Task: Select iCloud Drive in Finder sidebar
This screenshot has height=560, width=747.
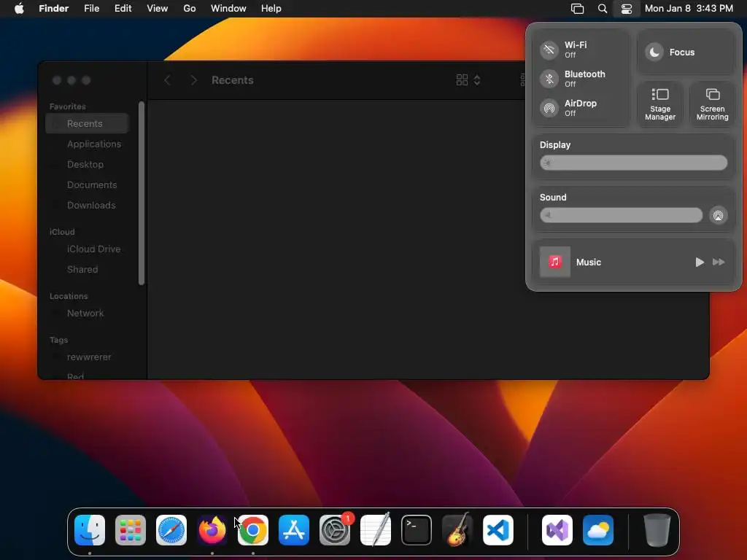Action: [x=87, y=249]
